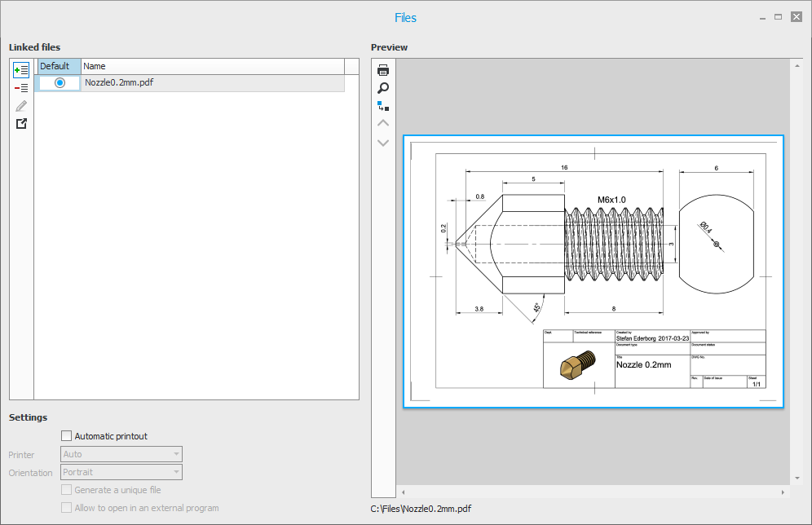
Task: Click the nozzle drawing preview thumbnail
Action: pos(593,271)
